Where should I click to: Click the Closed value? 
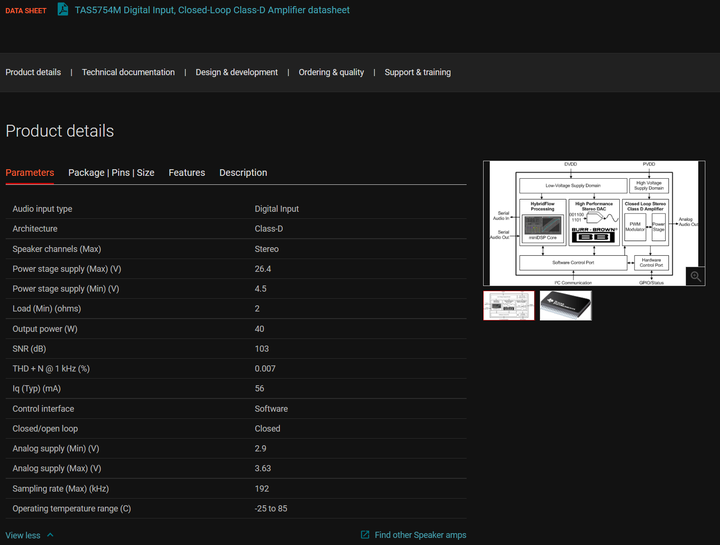pos(267,429)
